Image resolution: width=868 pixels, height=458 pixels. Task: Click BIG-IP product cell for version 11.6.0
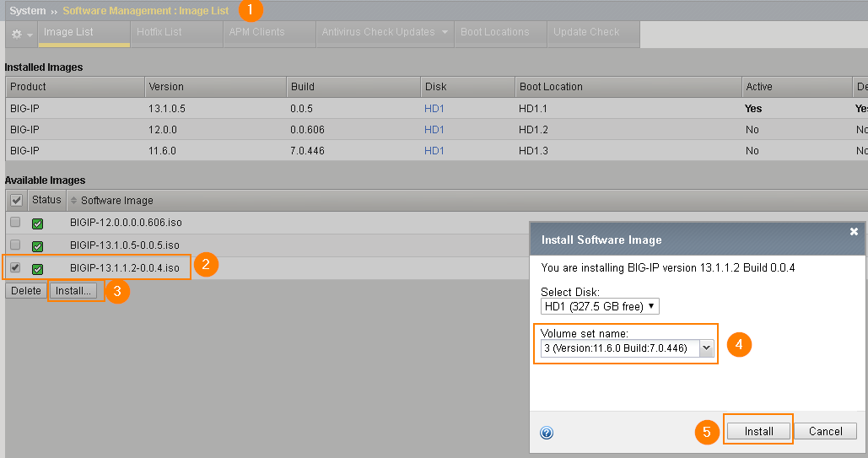[x=24, y=151]
